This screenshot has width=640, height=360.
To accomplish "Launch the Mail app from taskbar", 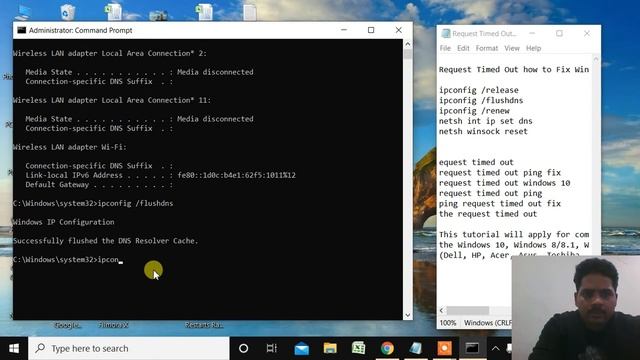I will click(x=301, y=348).
